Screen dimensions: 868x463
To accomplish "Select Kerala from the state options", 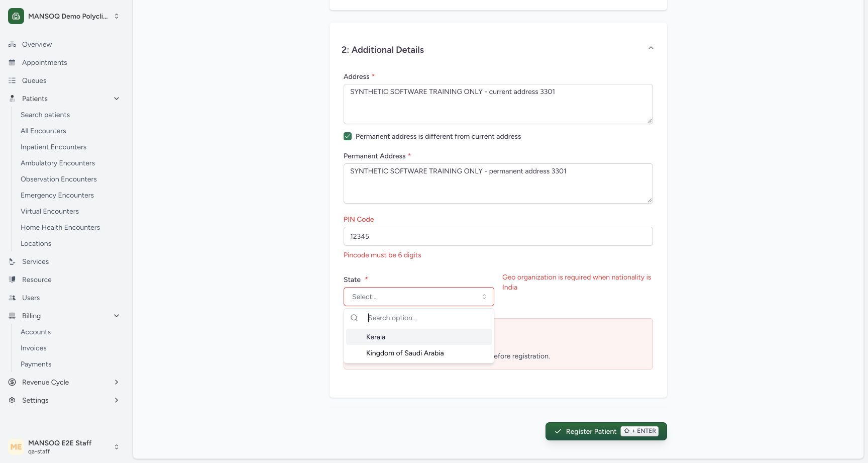I will [x=419, y=337].
